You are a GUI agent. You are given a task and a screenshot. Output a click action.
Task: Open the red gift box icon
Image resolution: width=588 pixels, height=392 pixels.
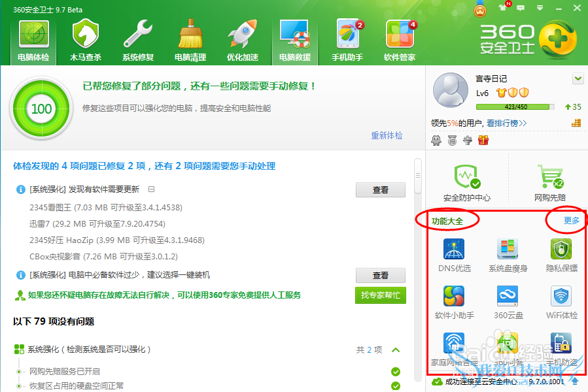click(483, 140)
